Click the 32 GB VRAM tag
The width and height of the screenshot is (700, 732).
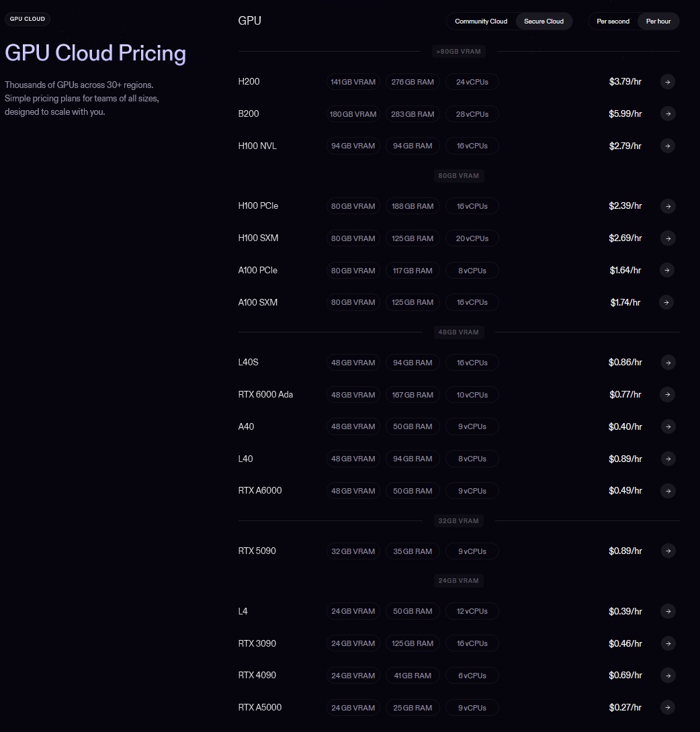353,551
